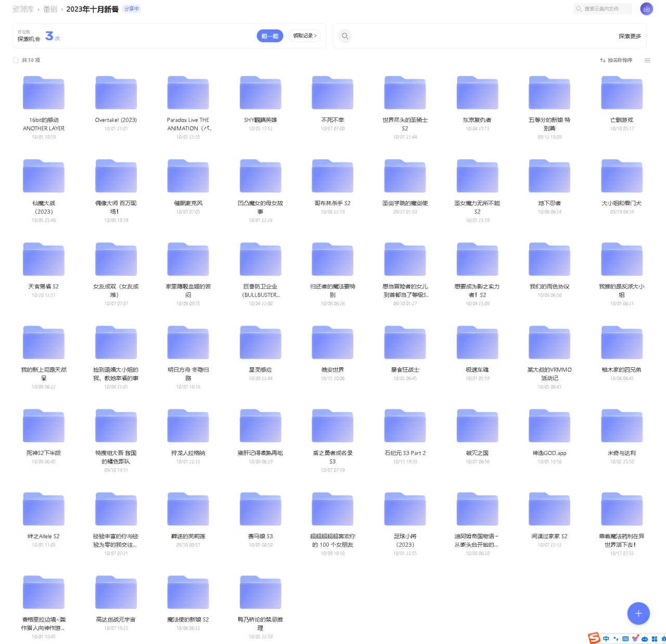This screenshot has height=644, width=666.
Task: Select folder name 暴食狂战士
Action: 405,370
